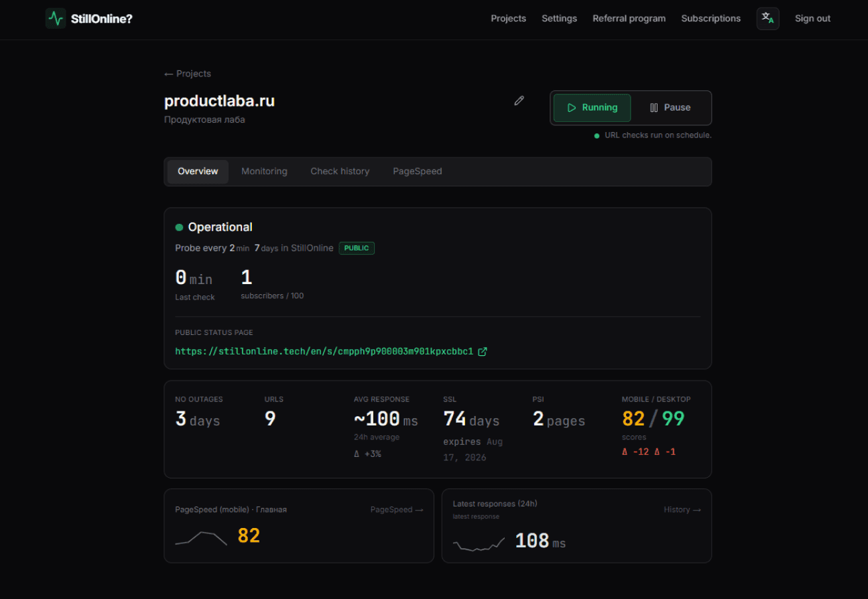Screen dimensions: 868x599
Task: Click the URLS count '9'
Action: click(270, 419)
